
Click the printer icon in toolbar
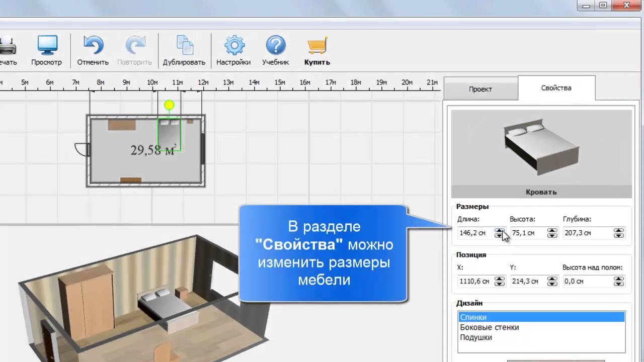click(x=7, y=46)
